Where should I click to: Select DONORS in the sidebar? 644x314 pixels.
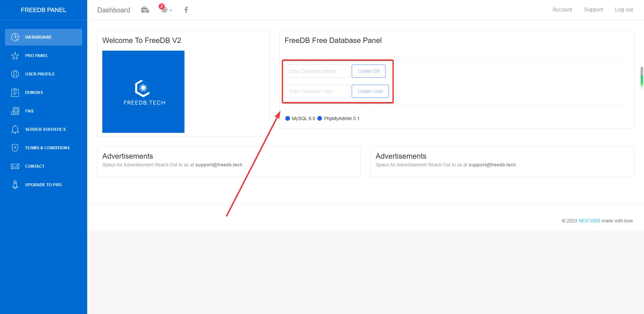point(44,92)
